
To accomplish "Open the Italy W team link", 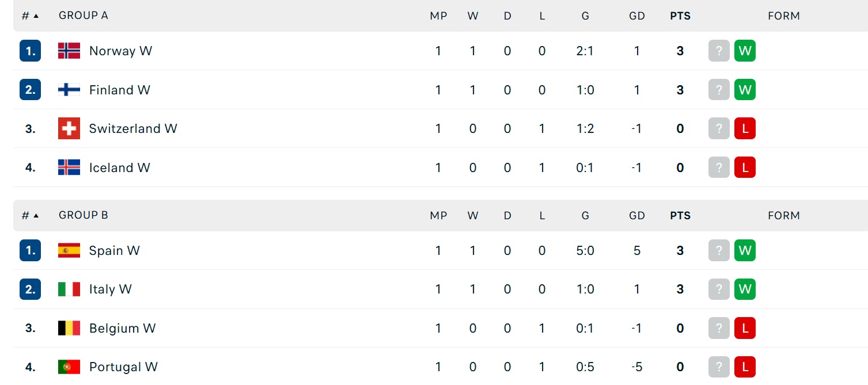I will coord(111,289).
